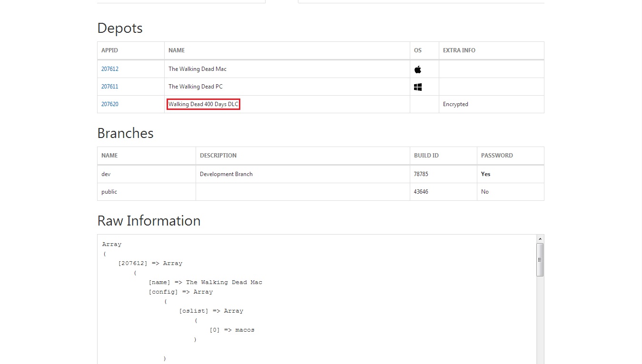
Task: Click '[0] => macos' line
Action: click(x=232, y=330)
